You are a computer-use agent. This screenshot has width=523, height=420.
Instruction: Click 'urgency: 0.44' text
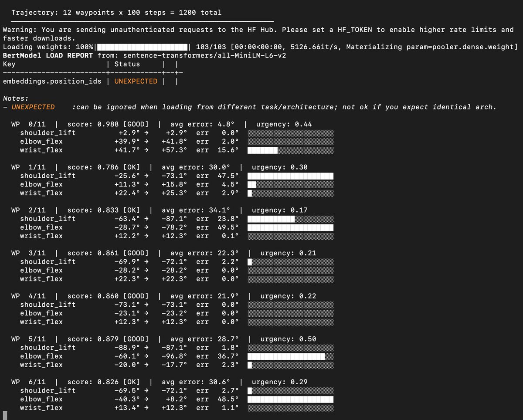click(x=284, y=124)
